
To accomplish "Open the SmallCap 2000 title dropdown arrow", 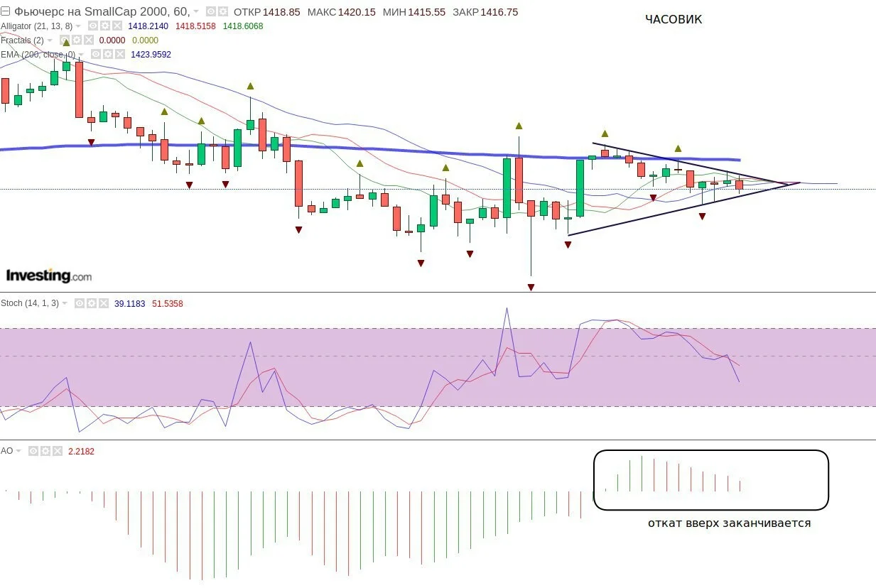I will [x=196, y=13].
